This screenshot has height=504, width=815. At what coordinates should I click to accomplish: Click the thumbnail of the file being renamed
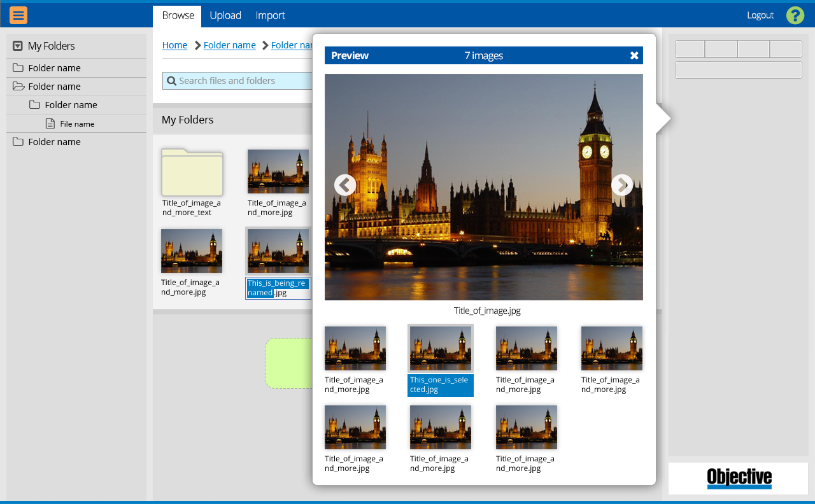click(x=278, y=251)
